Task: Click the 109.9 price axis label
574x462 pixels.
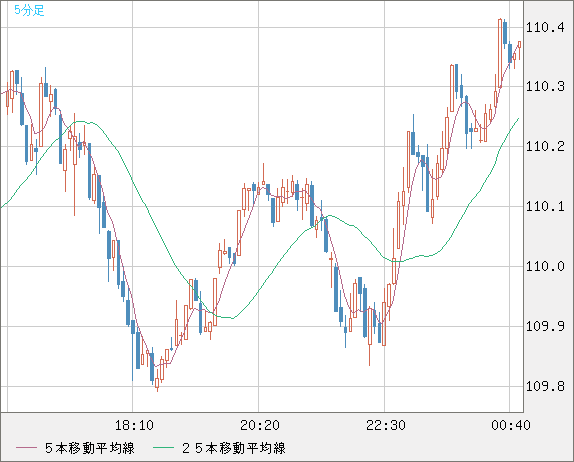Action: tap(545, 326)
